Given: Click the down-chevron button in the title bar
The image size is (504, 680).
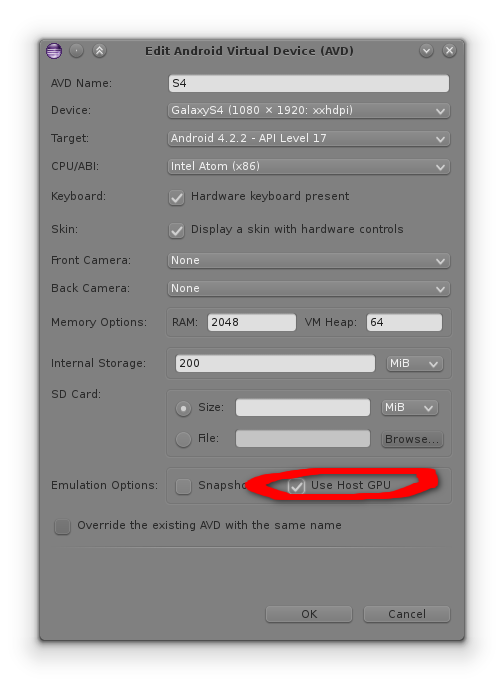Looking at the screenshot, I should [426, 51].
